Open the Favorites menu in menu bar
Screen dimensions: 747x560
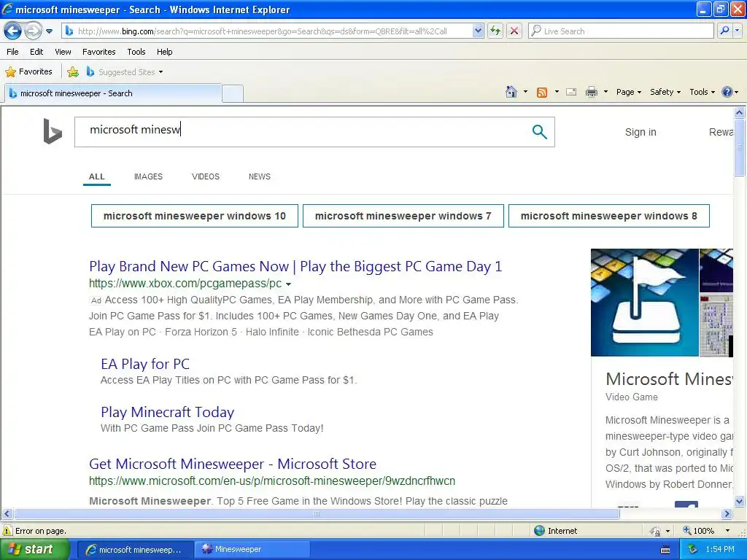pyautogui.click(x=98, y=52)
